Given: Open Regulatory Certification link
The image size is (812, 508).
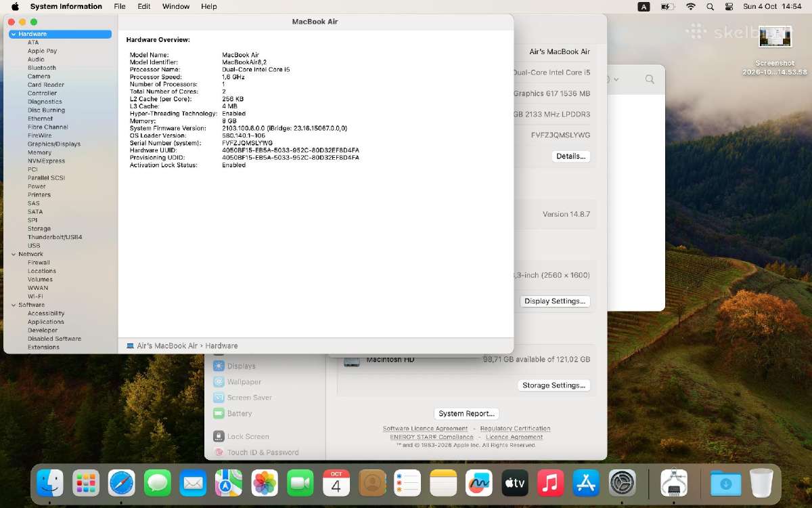Looking at the screenshot, I should [515, 428].
